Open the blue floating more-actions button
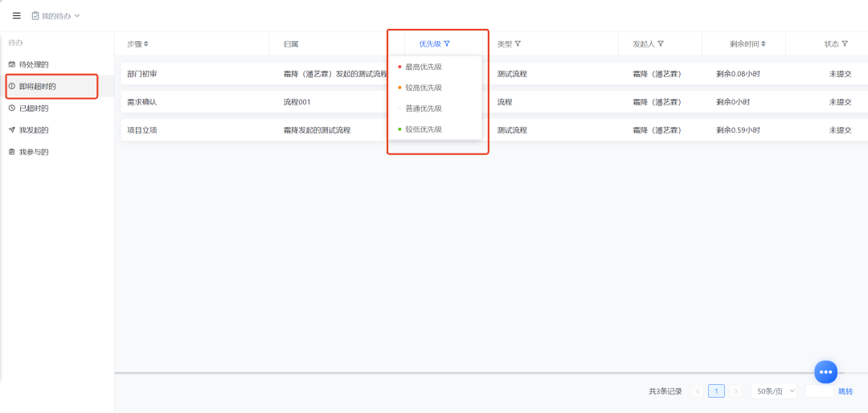 [x=825, y=372]
